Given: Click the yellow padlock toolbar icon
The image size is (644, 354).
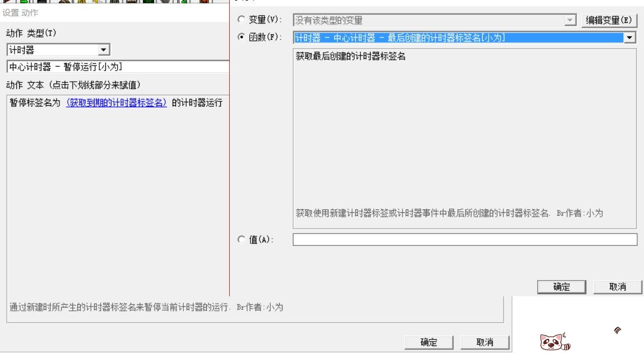Looking at the screenshot, I should pyautogui.click(x=82, y=2).
